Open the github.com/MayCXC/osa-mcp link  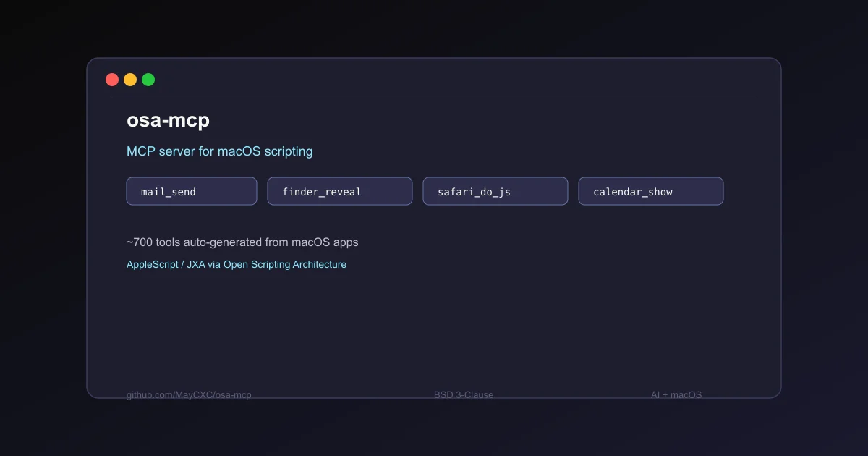[189, 394]
